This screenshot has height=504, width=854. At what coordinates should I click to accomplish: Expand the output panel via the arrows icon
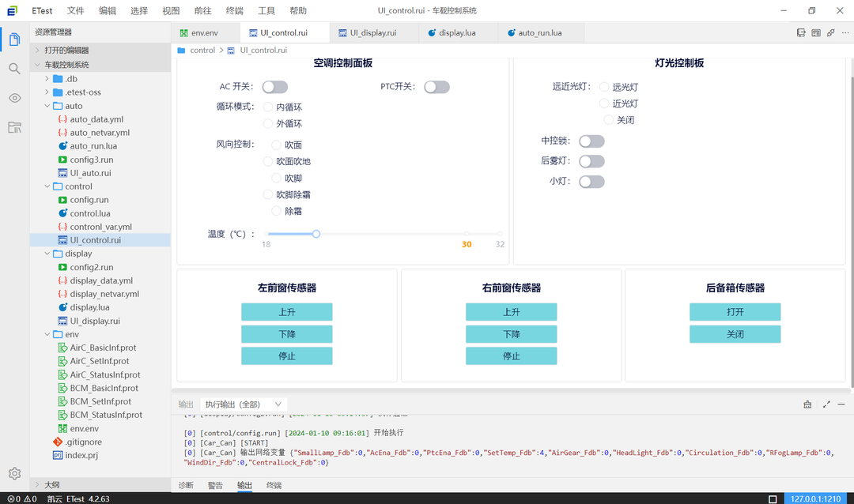(x=826, y=404)
